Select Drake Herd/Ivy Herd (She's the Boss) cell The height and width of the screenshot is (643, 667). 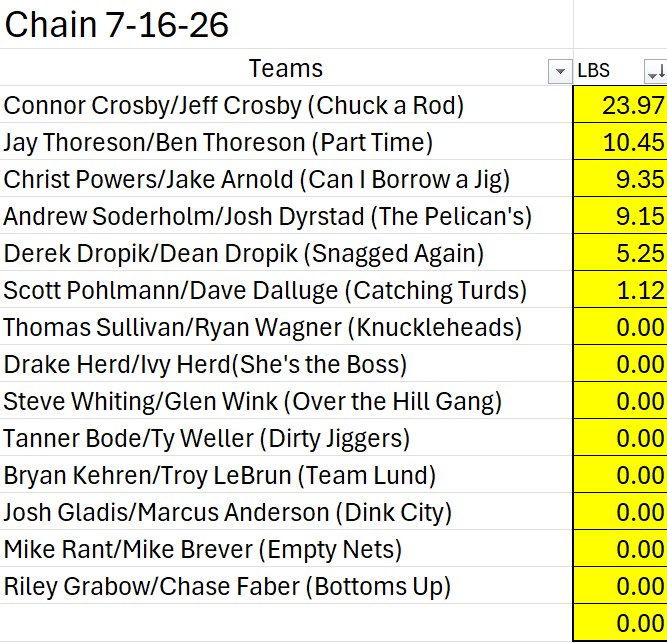point(286,364)
